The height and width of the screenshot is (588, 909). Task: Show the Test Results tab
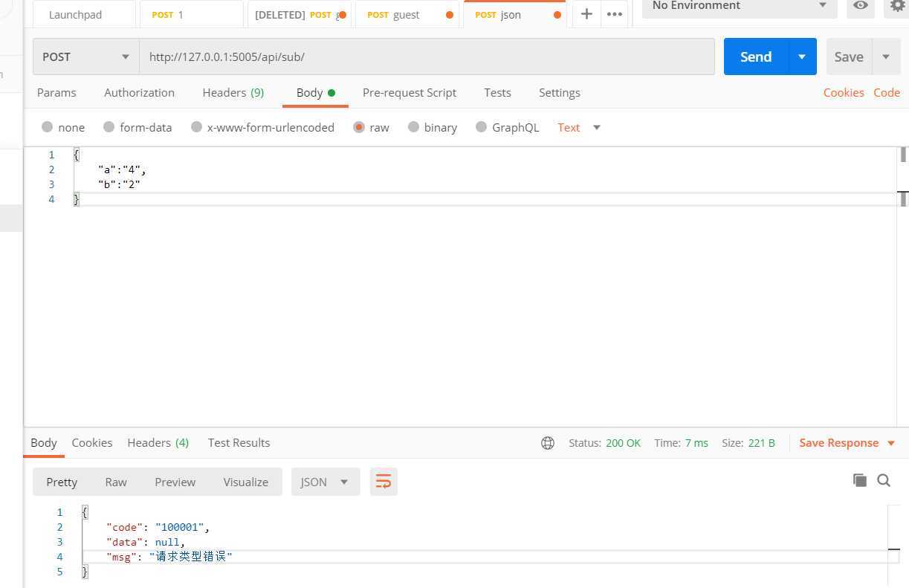pos(239,443)
